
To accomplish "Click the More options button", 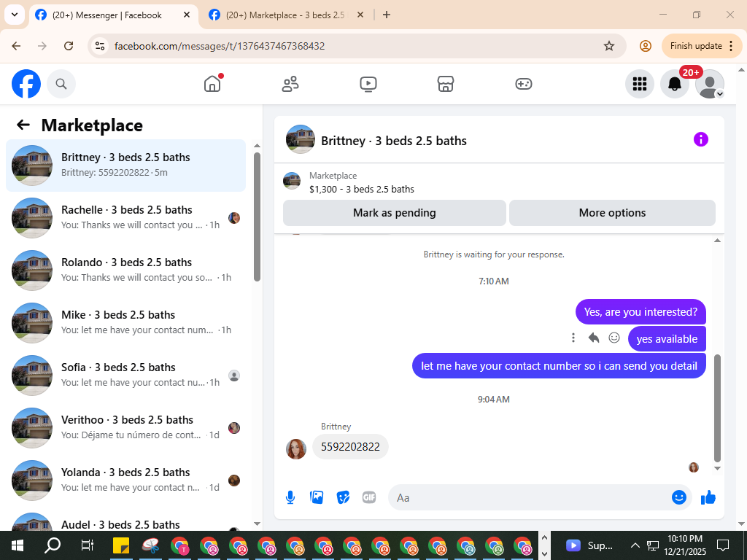I will click(612, 213).
